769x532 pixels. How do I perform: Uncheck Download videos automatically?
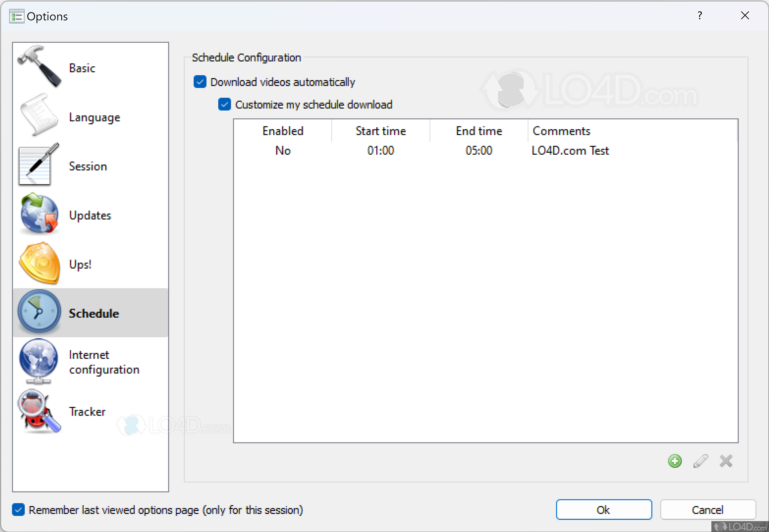(x=200, y=82)
